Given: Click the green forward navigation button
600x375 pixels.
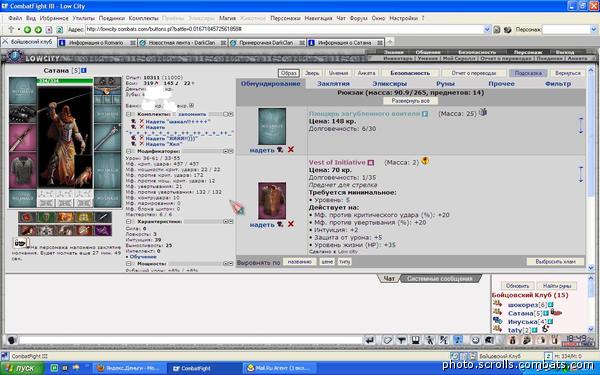Looking at the screenshot, I should click(38, 29).
